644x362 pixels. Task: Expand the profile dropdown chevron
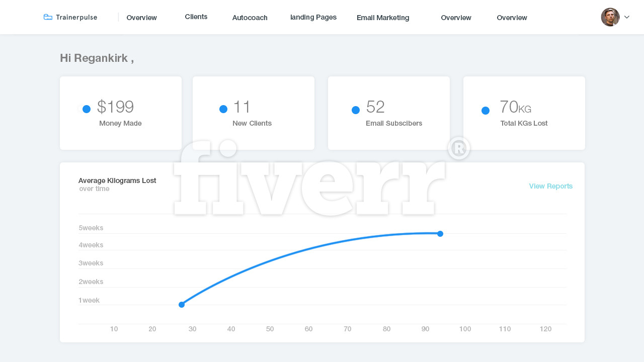(627, 17)
